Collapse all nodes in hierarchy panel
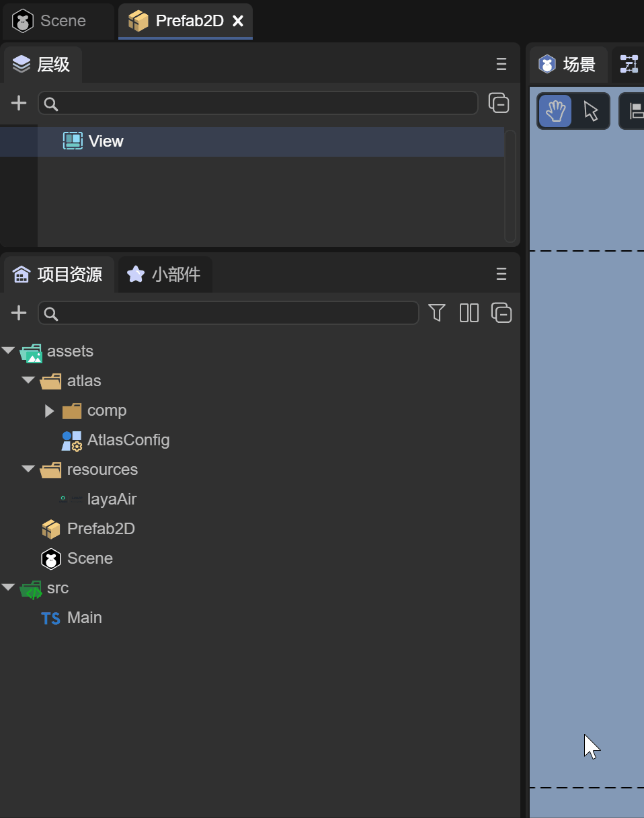This screenshot has height=818, width=644. coord(499,103)
